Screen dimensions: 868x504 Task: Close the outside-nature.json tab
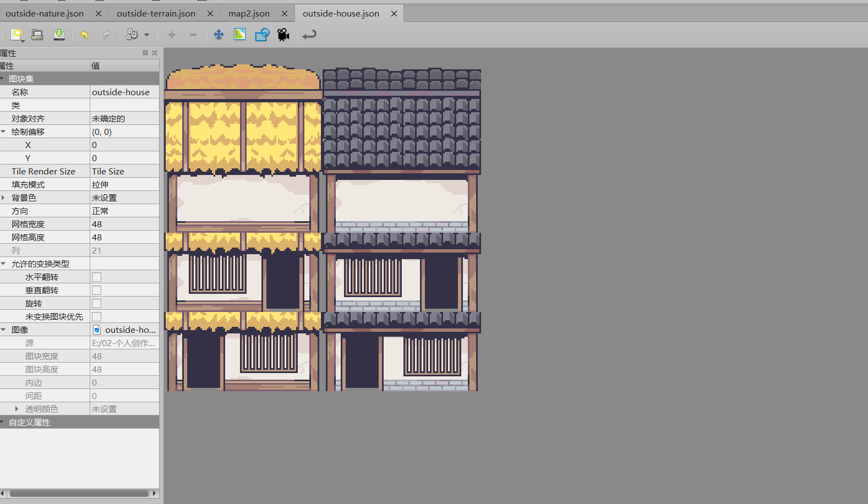pyautogui.click(x=99, y=14)
